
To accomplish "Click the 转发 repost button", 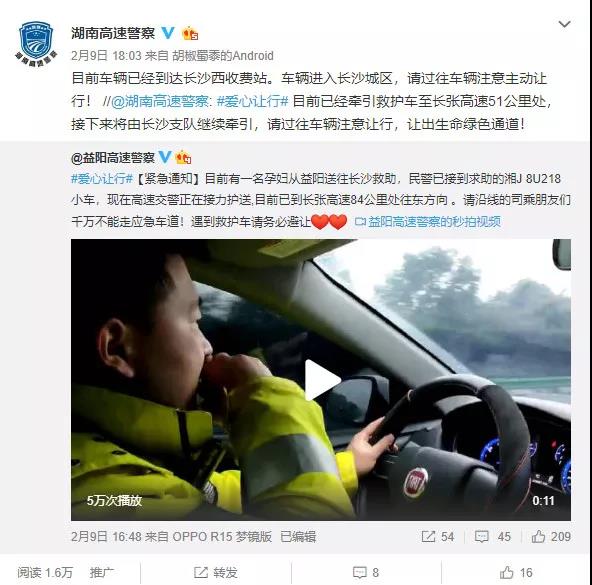I will pyautogui.click(x=216, y=573).
